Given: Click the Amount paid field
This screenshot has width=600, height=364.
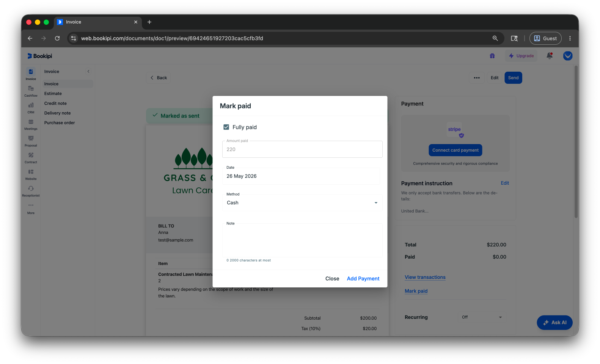Looking at the screenshot, I should [x=302, y=149].
